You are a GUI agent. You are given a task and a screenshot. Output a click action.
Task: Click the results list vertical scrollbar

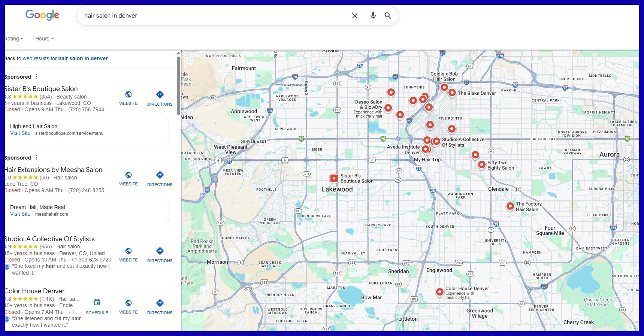coord(178,86)
